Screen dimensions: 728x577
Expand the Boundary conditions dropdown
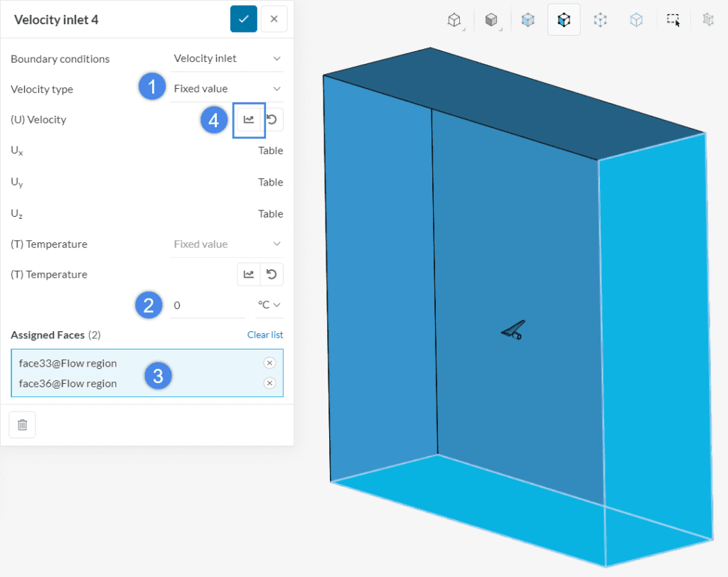point(227,58)
